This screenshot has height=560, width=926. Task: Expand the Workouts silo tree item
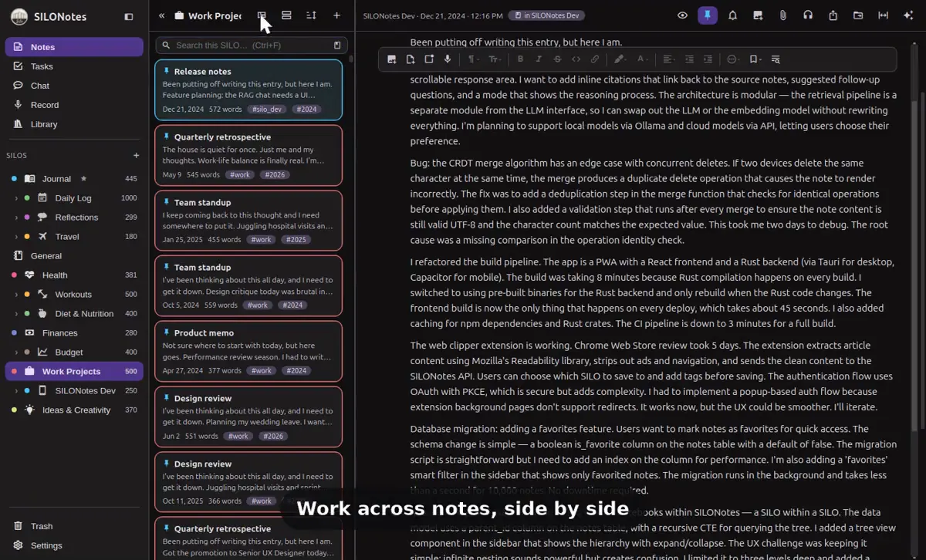coord(16,295)
